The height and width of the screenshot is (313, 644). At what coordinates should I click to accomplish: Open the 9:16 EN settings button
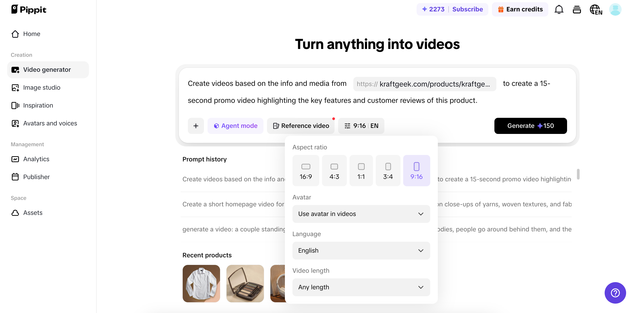(x=361, y=126)
